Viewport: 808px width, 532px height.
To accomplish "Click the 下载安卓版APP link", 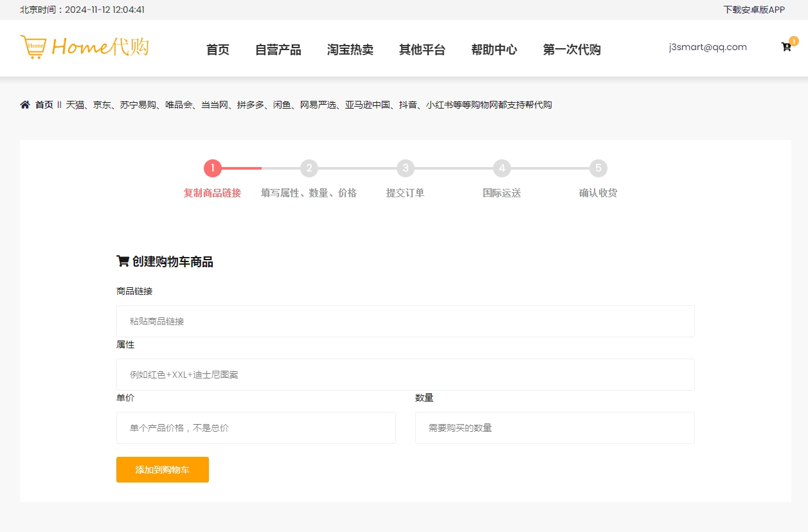I will click(754, 10).
